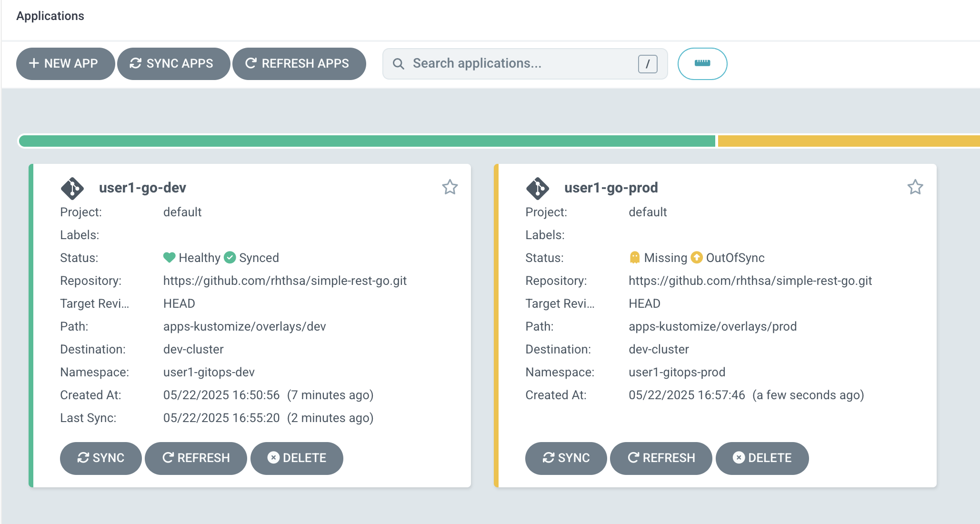This screenshot has width=980, height=524.
Task: Click the green Healthy heart icon
Action: 169,257
